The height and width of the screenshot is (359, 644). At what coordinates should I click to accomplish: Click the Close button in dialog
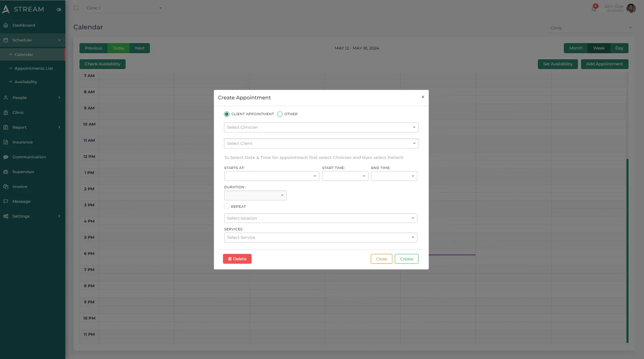(x=381, y=259)
